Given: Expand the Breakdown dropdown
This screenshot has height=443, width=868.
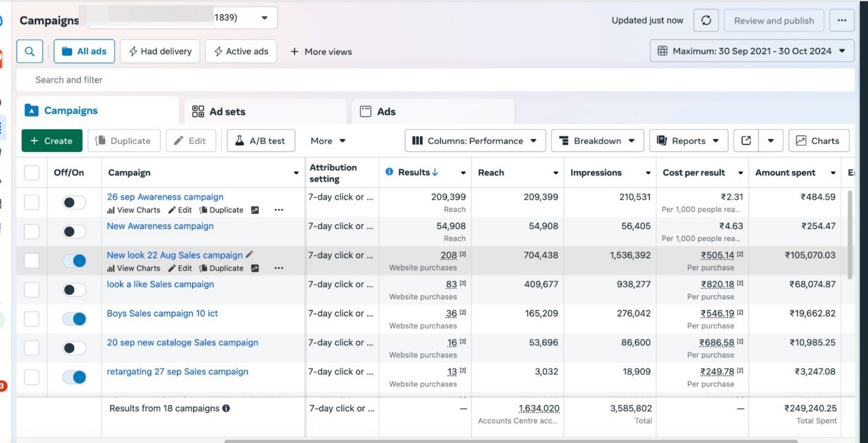Looking at the screenshot, I should pyautogui.click(x=597, y=141).
